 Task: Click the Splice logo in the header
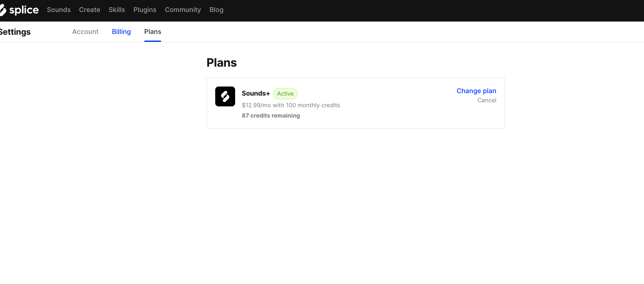click(19, 10)
